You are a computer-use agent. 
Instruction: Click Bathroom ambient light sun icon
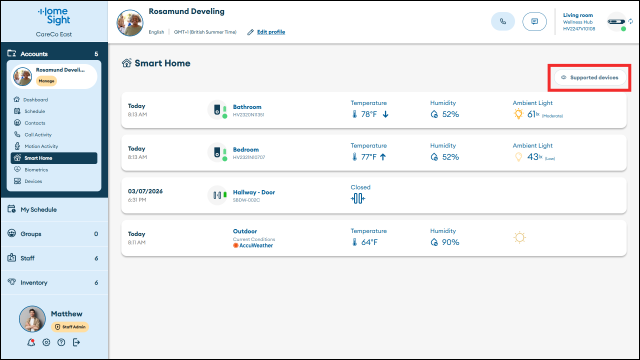518,114
